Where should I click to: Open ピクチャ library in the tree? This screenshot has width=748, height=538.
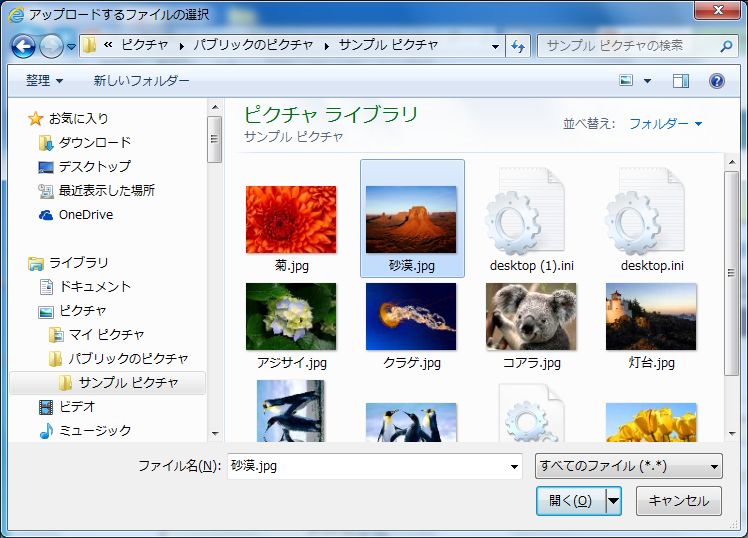[x=83, y=310]
